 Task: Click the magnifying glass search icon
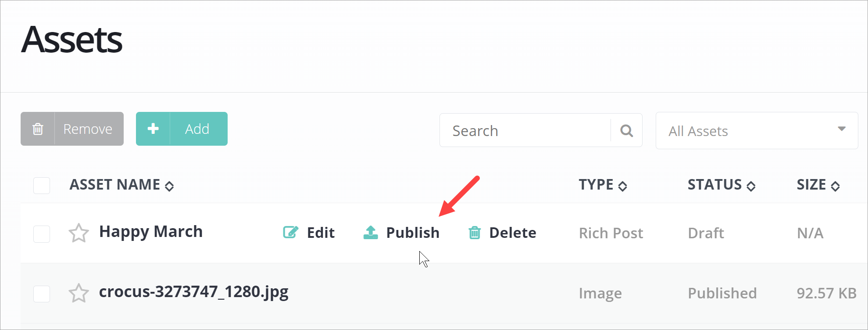626,131
